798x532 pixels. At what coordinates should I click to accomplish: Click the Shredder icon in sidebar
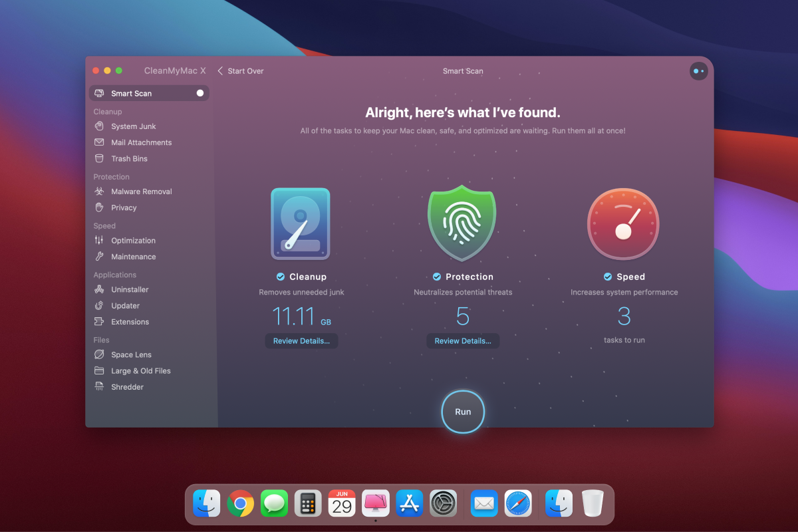tap(99, 387)
